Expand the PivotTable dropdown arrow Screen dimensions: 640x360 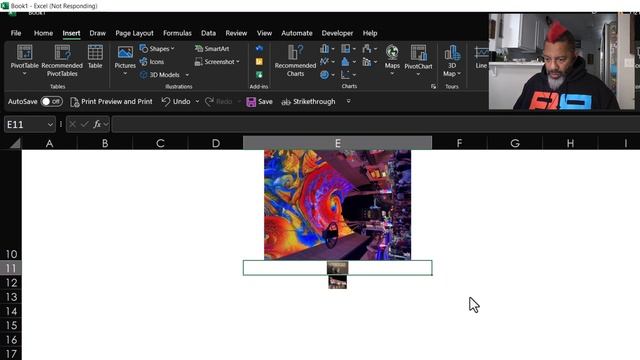click(x=24, y=74)
